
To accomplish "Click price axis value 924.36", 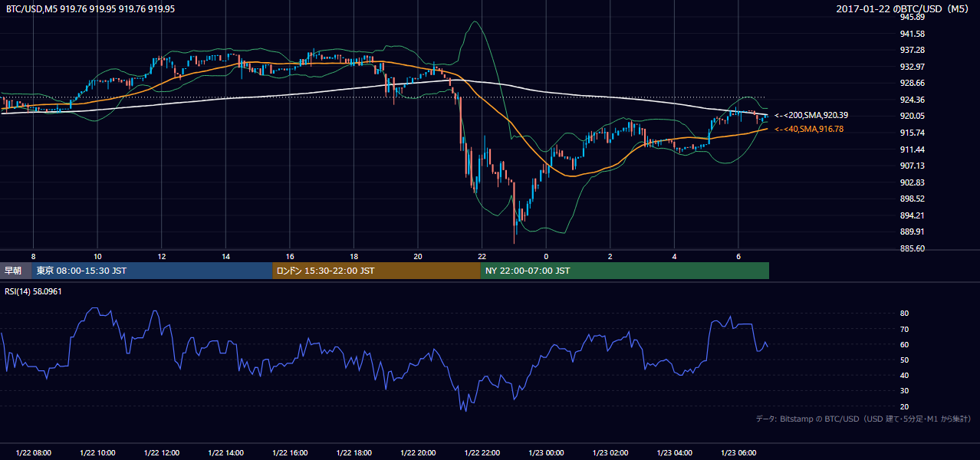I will pyautogui.click(x=913, y=100).
